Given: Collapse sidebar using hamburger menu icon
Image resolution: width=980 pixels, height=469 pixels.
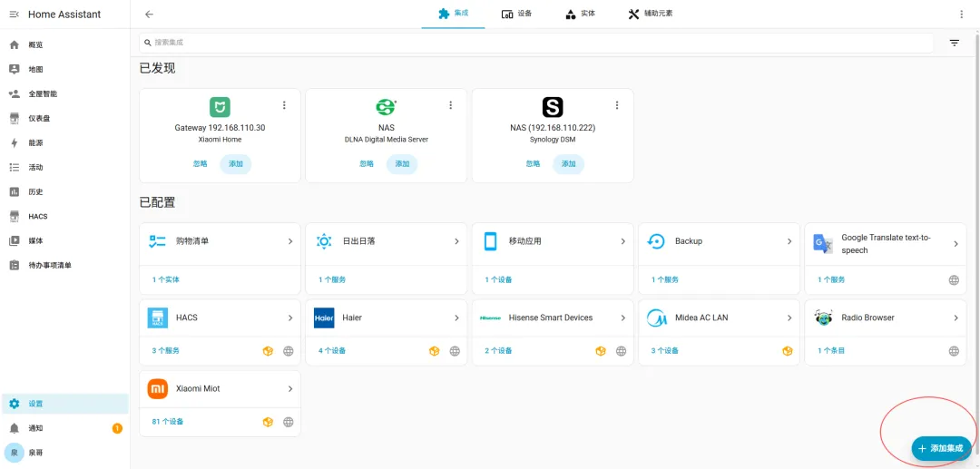Looking at the screenshot, I should coord(15,15).
